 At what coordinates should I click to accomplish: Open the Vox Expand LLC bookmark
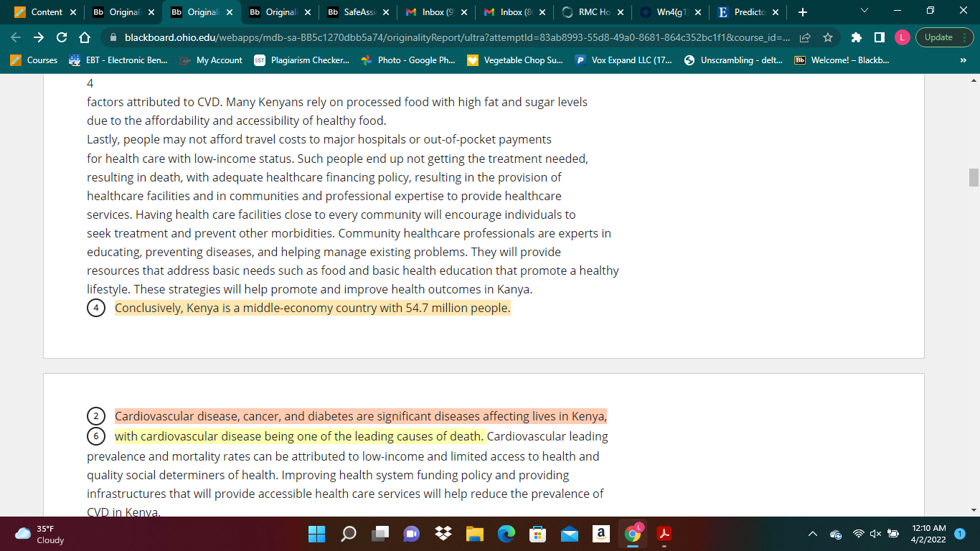[x=624, y=60]
